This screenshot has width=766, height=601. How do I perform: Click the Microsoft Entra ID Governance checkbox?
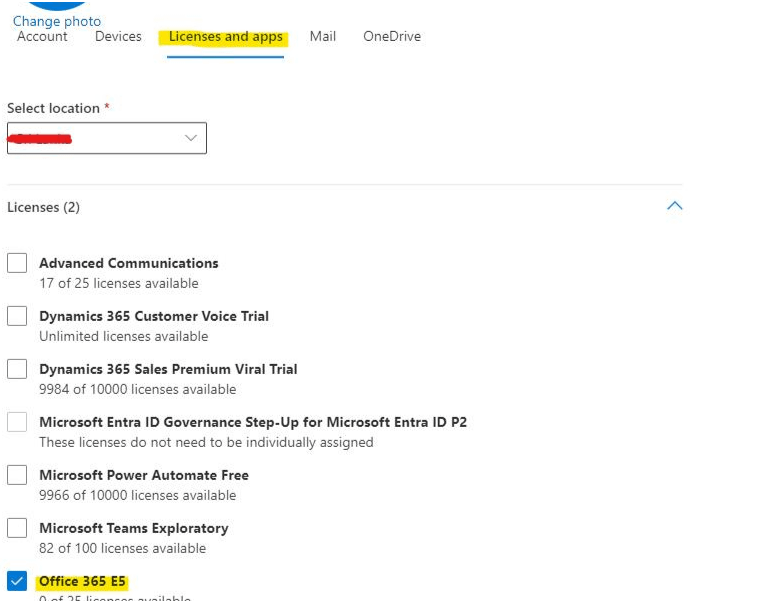coord(17,422)
